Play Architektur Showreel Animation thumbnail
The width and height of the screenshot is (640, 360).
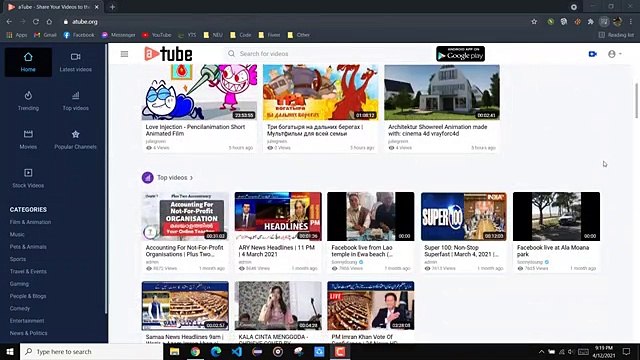point(442,92)
